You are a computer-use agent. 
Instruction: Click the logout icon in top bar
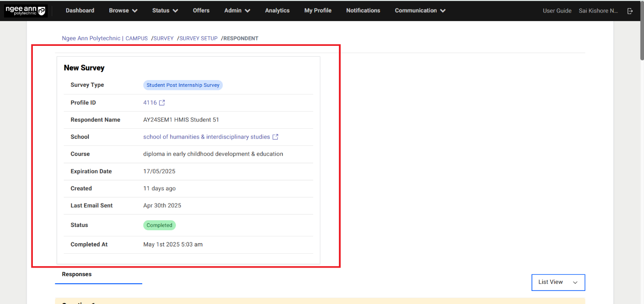(x=630, y=11)
